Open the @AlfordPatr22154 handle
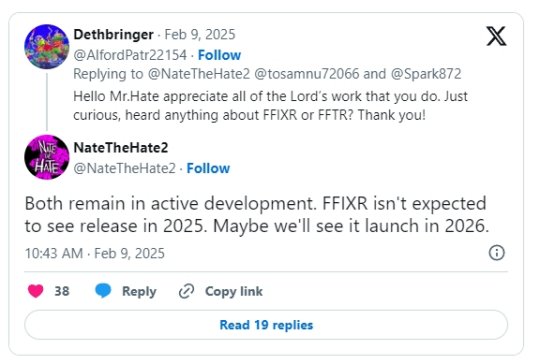Viewport: 540px width, 364px height. point(130,55)
